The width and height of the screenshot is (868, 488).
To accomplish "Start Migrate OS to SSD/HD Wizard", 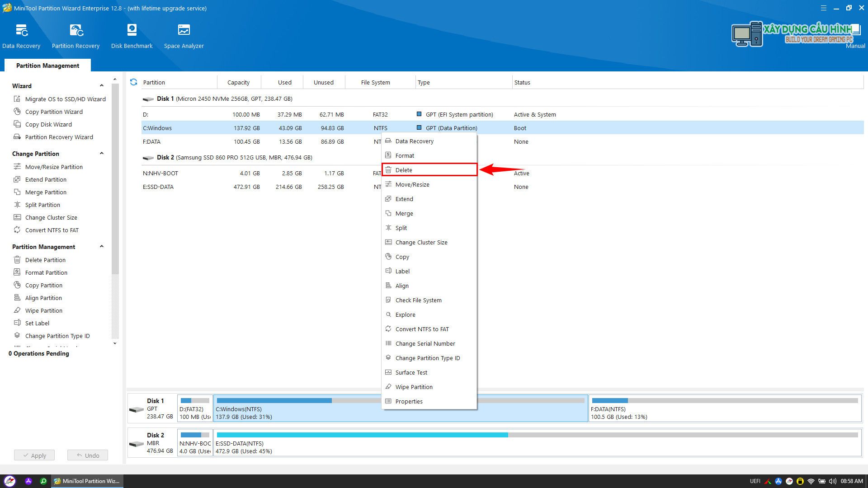I will click(60, 99).
